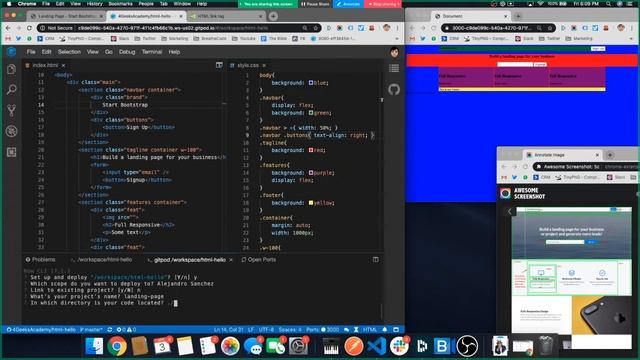
Task: Open OBS from the Dock
Action: pyautogui.click(x=467, y=346)
